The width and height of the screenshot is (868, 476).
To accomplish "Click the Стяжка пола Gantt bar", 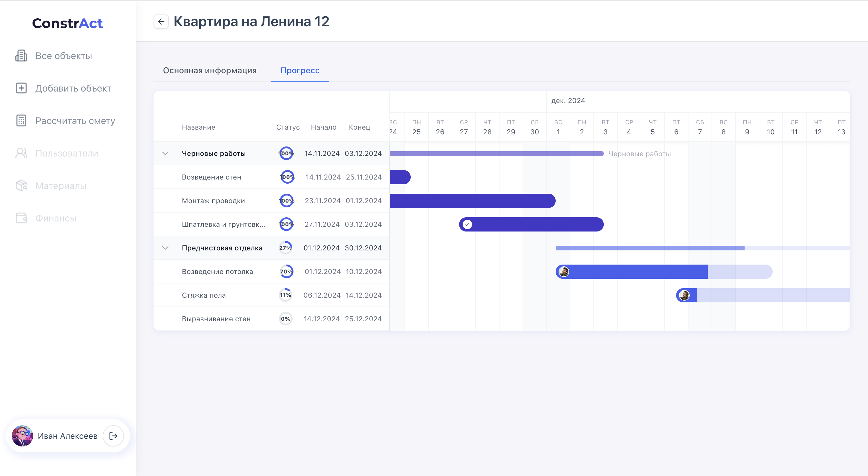I will coord(763,295).
